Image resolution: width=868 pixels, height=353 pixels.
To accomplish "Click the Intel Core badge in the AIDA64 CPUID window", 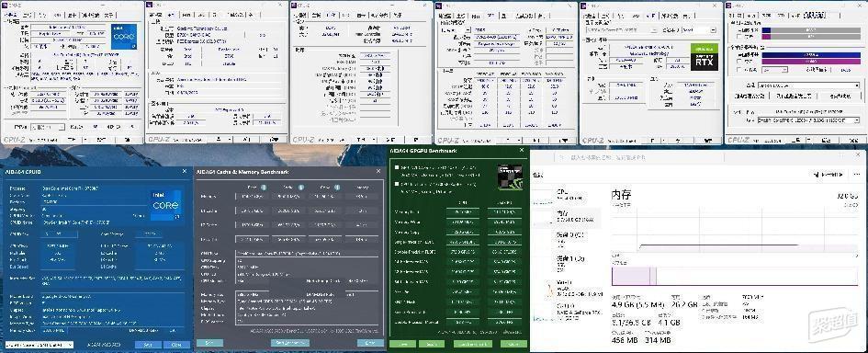I will [x=165, y=206].
